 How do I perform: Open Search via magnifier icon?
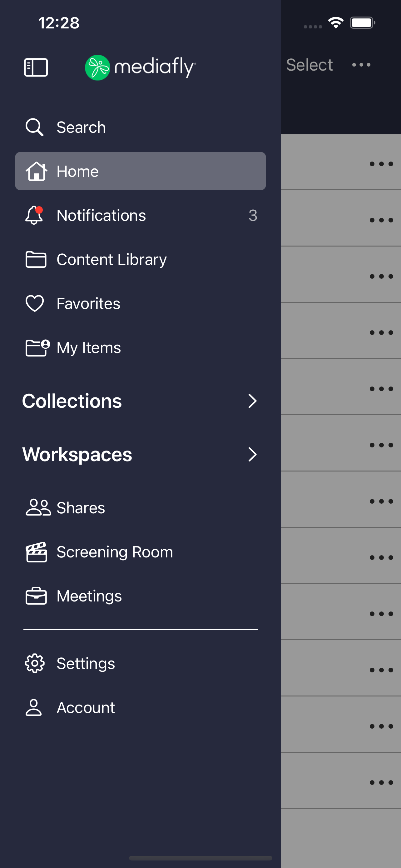34,127
